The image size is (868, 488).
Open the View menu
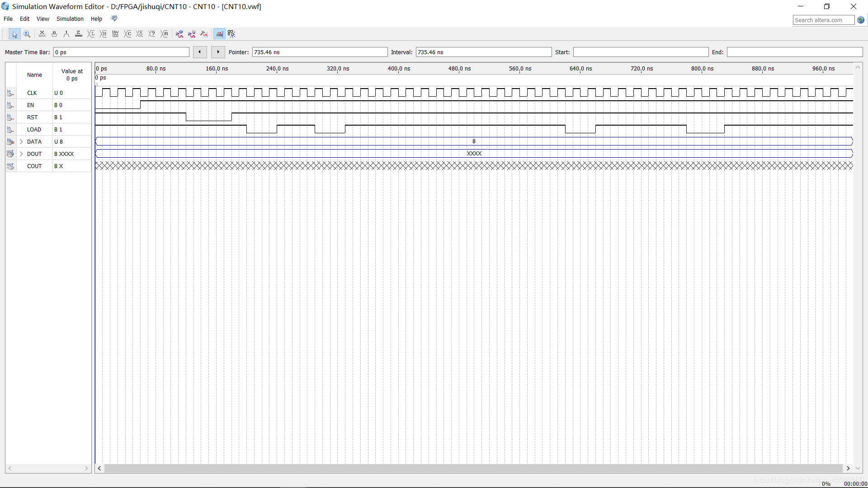[x=43, y=19]
